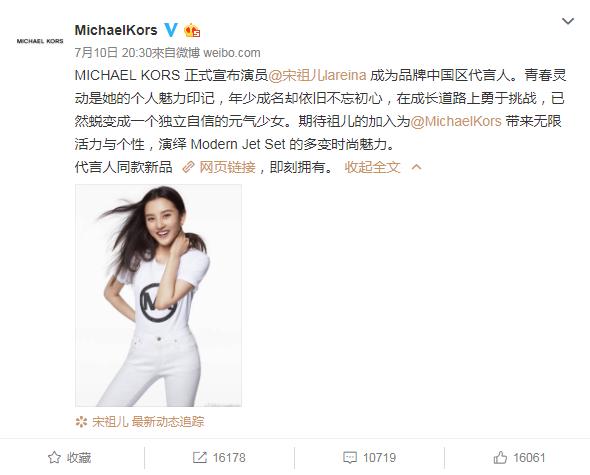
Task: Open the @宋祖儿lareina mention
Action: pyautogui.click(x=317, y=75)
